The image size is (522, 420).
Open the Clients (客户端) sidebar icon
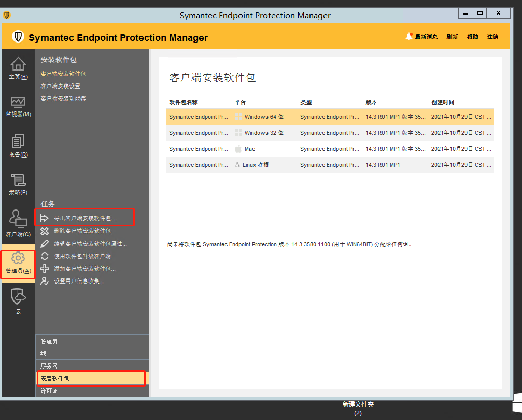[18, 218]
